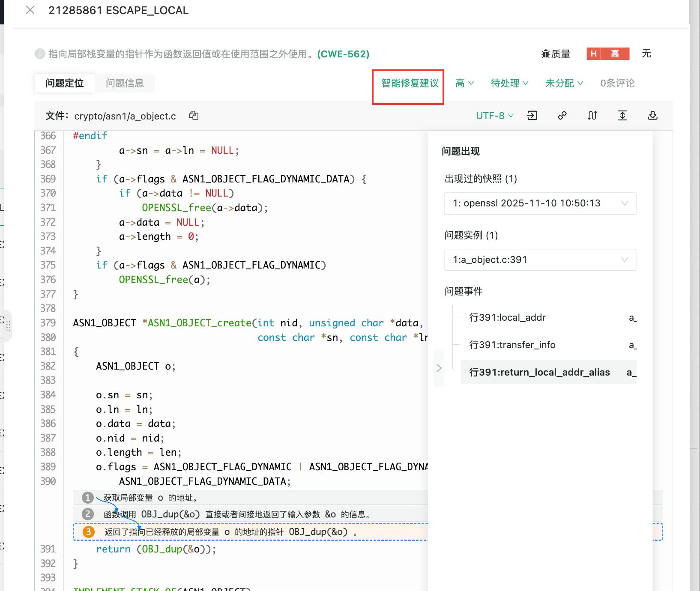Open the CWE-562 link
The width and height of the screenshot is (700, 591).
[343, 54]
